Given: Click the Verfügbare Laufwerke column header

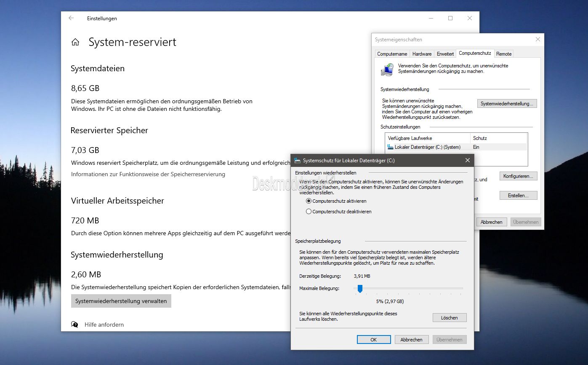Looking at the screenshot, I should pos(428,138).
